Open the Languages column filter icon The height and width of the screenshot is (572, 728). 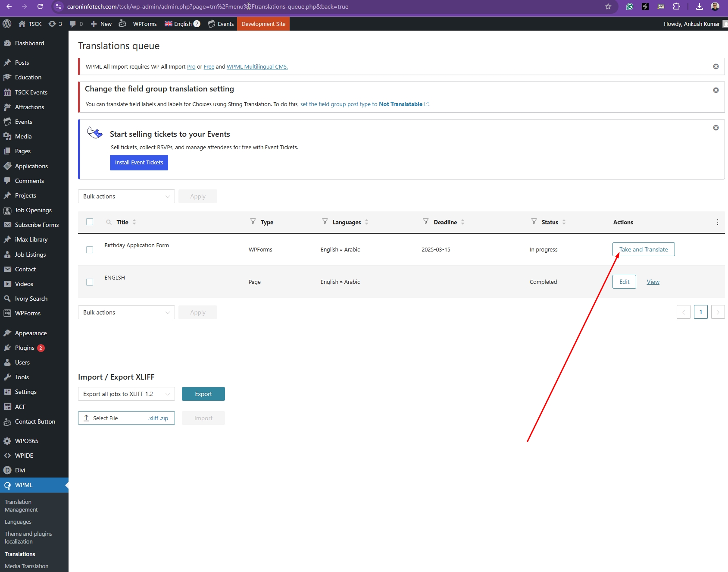(x=325, y=222)
